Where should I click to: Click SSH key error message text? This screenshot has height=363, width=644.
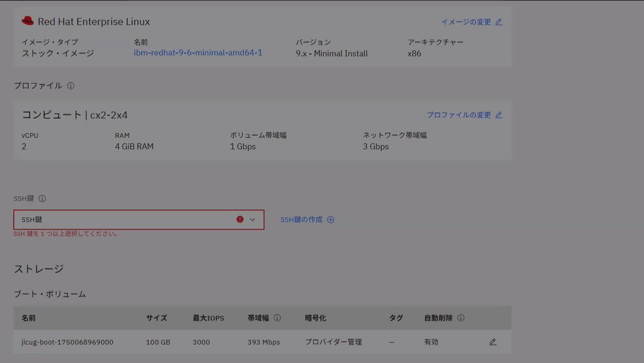tap(66, 234)
